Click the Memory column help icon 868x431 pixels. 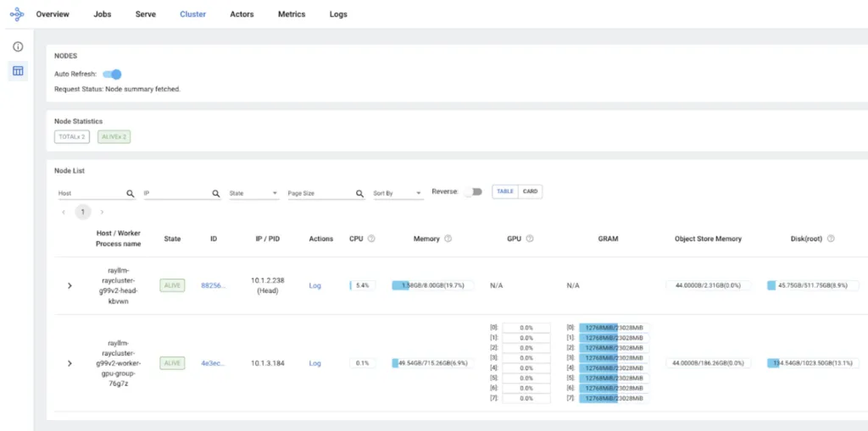(448, 239)
